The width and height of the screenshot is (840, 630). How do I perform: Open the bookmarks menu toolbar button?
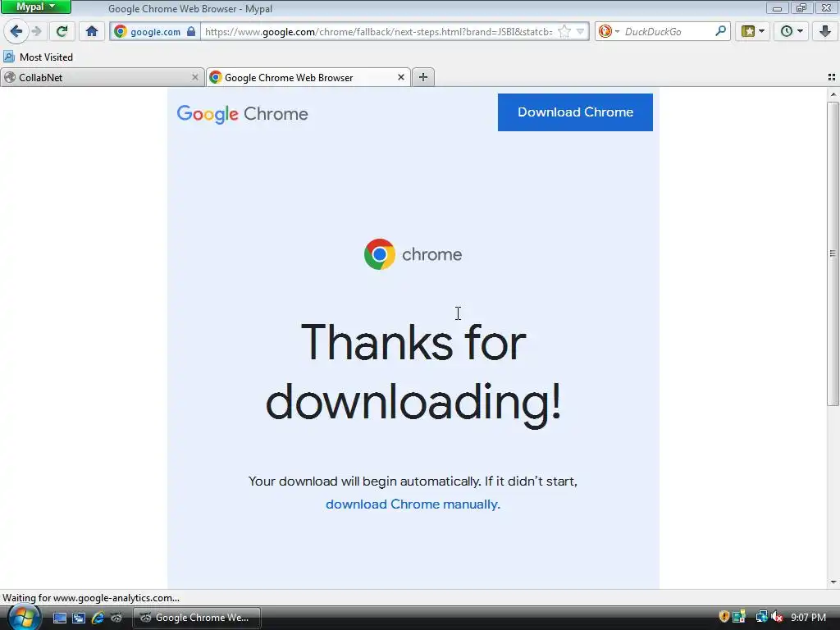[x=753, y=32]
